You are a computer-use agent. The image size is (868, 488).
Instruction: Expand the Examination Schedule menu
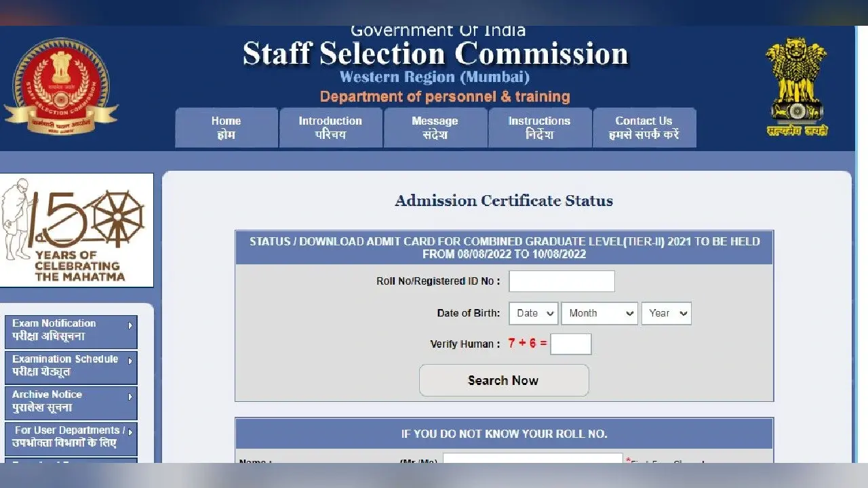[x=71, y=367]
